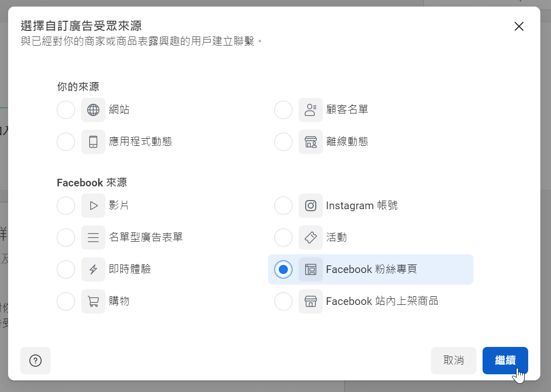
Task: Click the ticket icon for 活動
Action: [x=311, y=238]
